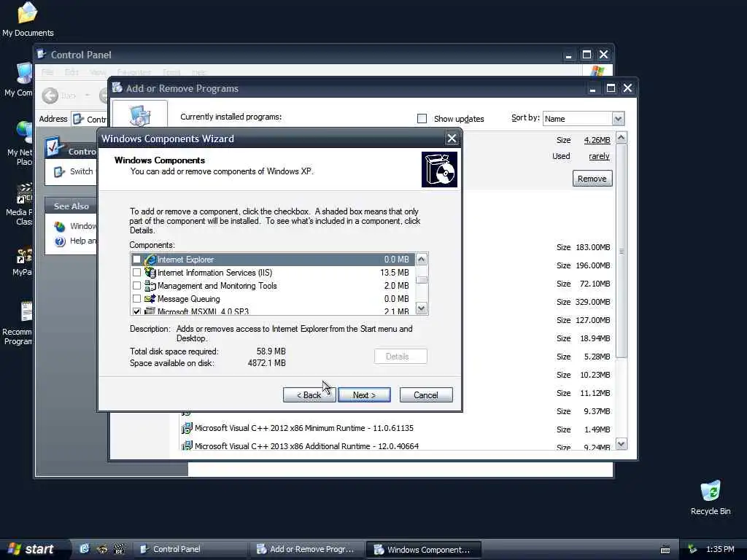747x560 pixels.
Task: Click the second Quick Launch icon
Action: tap(102, 549)
